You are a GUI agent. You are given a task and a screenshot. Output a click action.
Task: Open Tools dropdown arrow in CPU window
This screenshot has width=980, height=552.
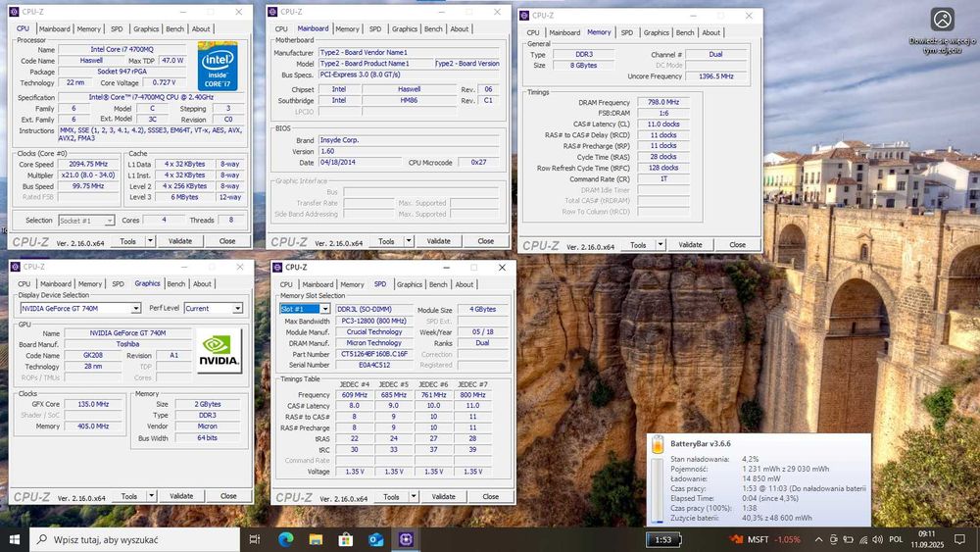[x=150, y=240]
